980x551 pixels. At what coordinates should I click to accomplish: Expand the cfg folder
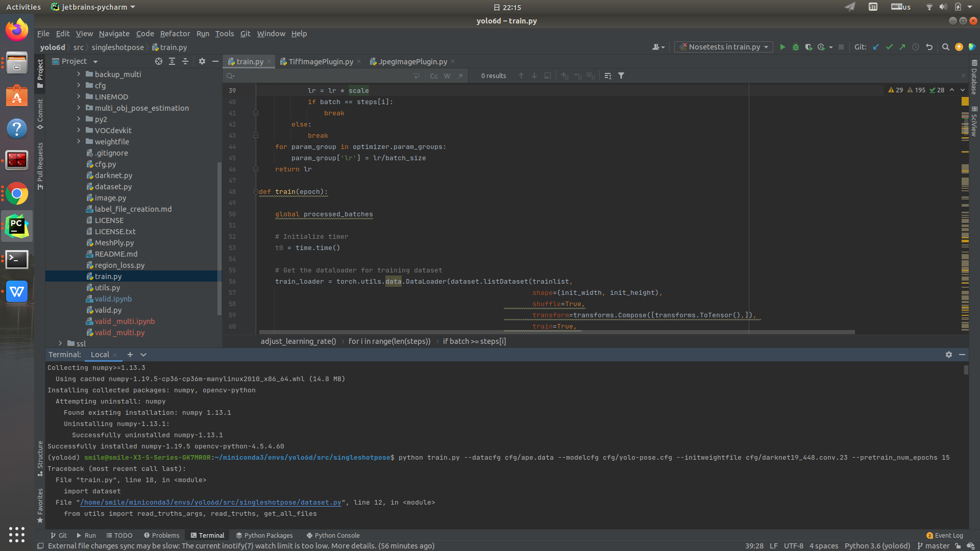click(x=79, y=85)
